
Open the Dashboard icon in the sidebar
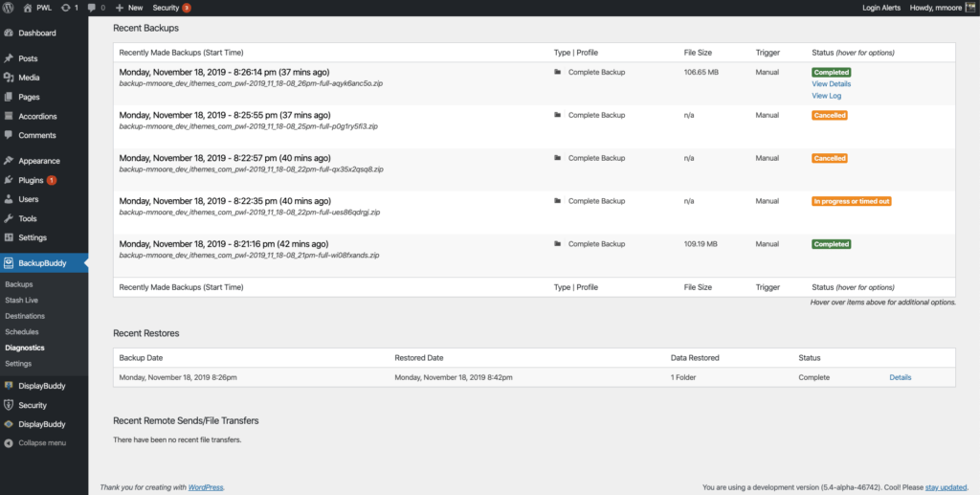pyautogui.click(x=9, y=34)
